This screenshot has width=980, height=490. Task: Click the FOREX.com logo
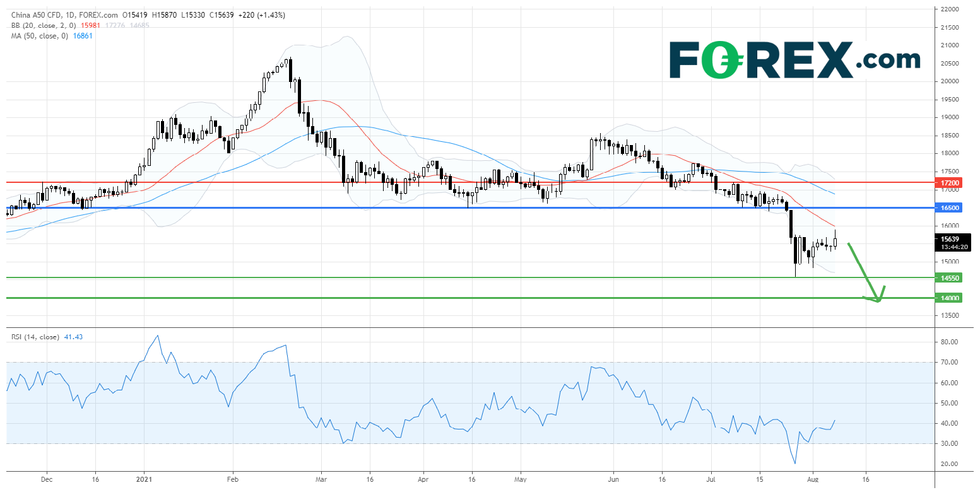794,60
